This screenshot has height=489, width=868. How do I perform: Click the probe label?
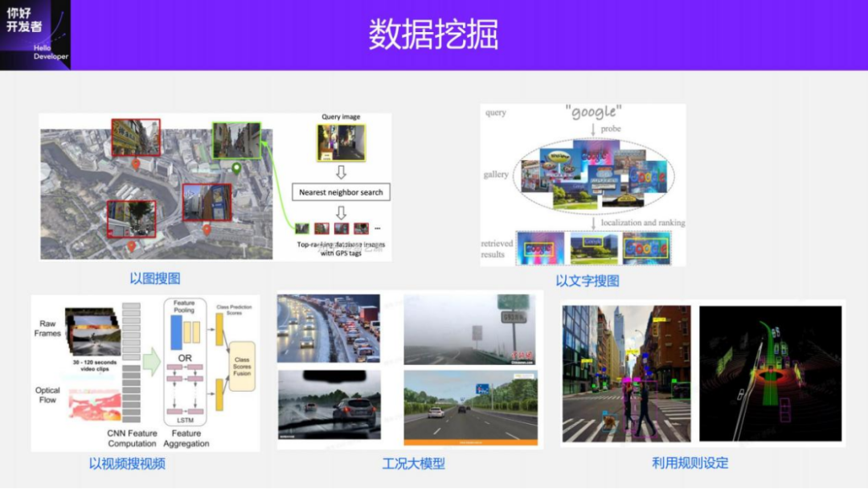tap(611, 129)
